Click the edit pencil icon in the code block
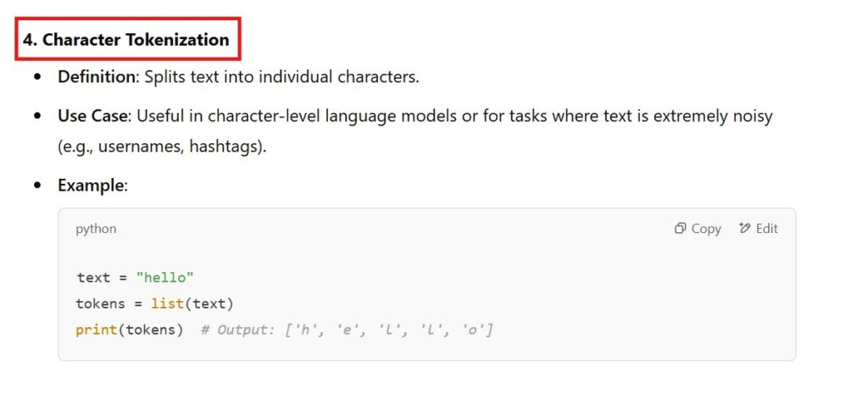 click(x=745, y=229)
